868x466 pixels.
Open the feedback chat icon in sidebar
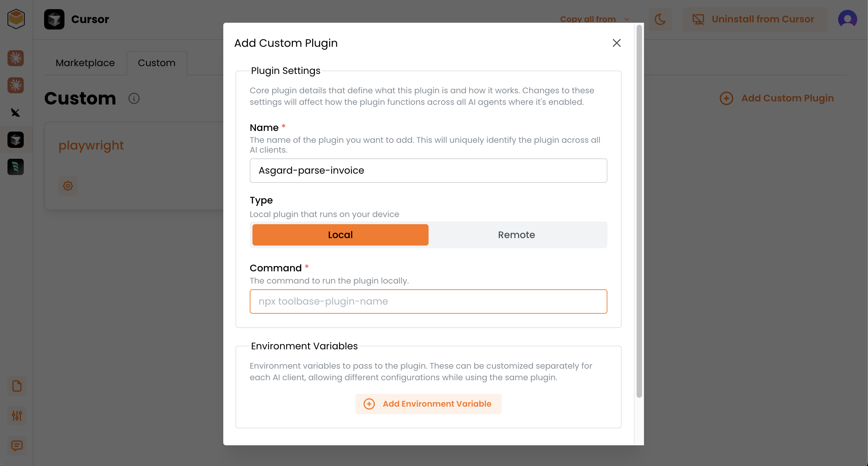point(17,445)
